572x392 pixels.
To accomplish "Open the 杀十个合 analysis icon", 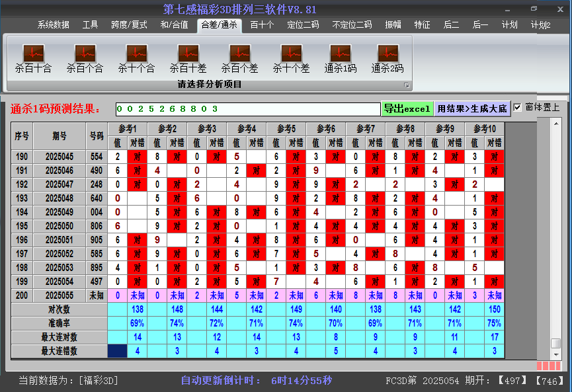I will click(x=136, y=58).
